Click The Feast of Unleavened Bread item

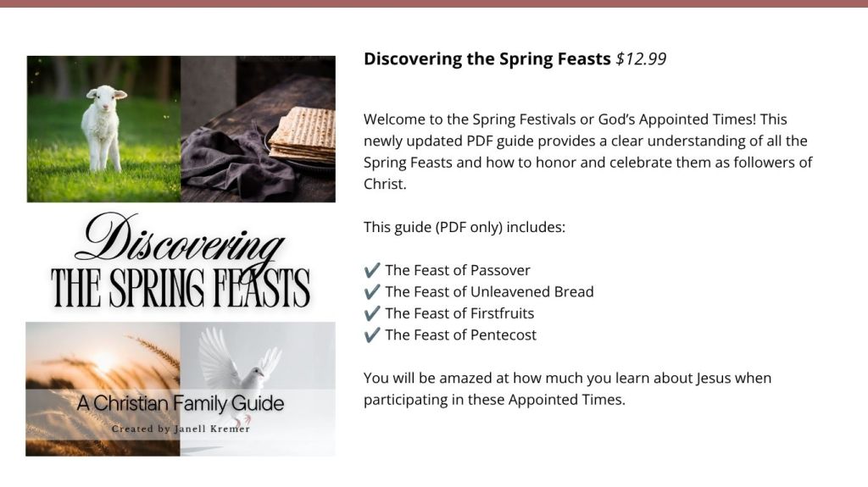489,291
